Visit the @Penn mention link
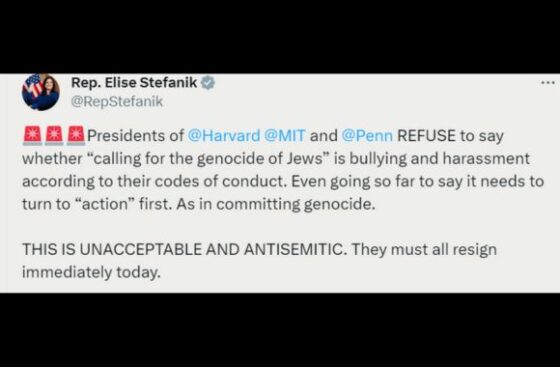Screen dimensions: 560x367 (x=367, y=136)
